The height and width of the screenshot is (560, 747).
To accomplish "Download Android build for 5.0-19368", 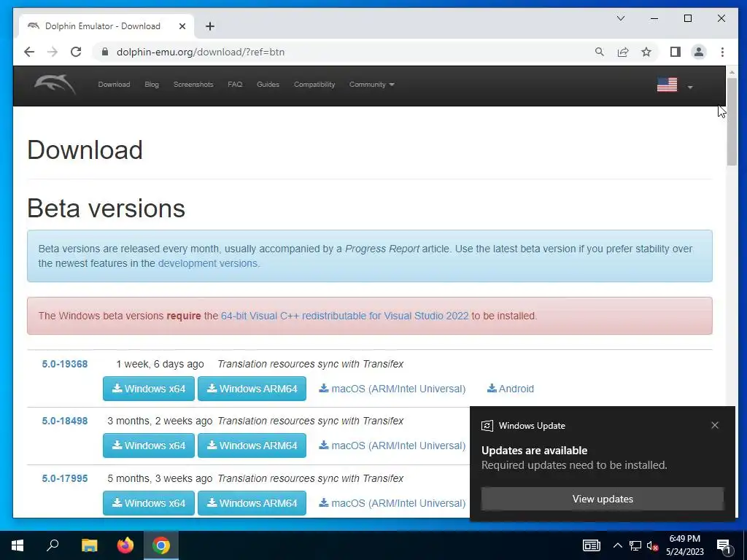I will 510,389.
